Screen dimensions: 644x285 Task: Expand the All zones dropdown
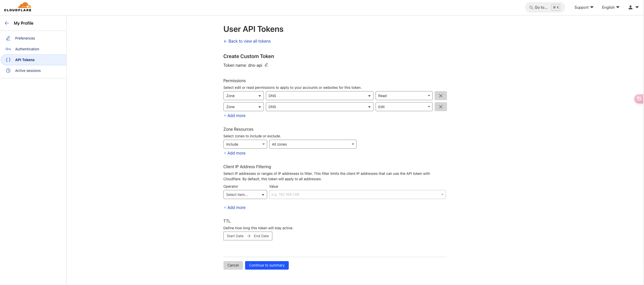coord(313,144)
